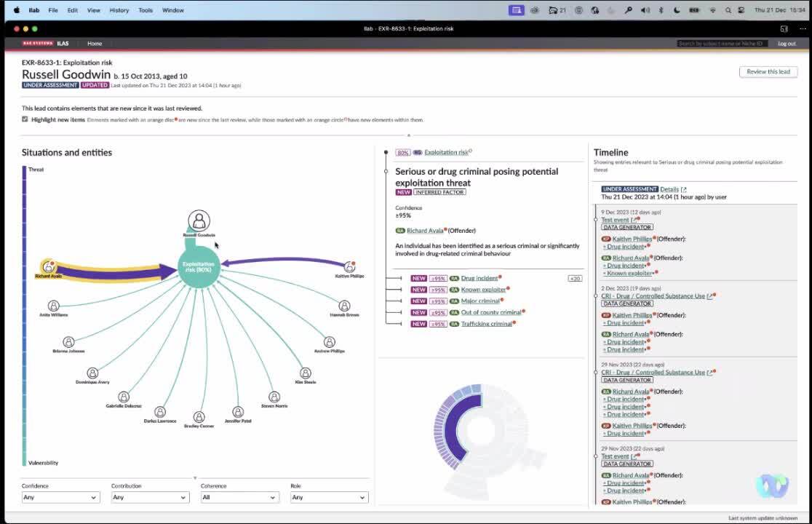The width and height of the screenshot is (812, 524).
Task: Open CRI Controlled Substance Use external link
Action: [x=708, y=295]
